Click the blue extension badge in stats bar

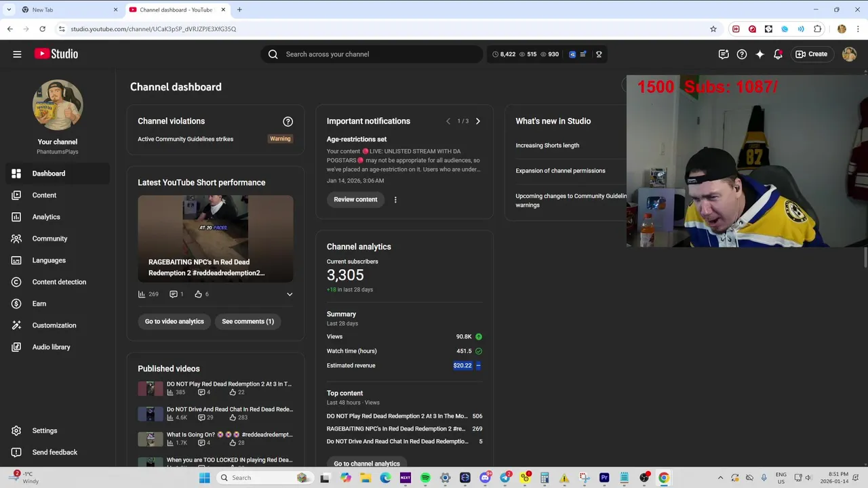572,54
